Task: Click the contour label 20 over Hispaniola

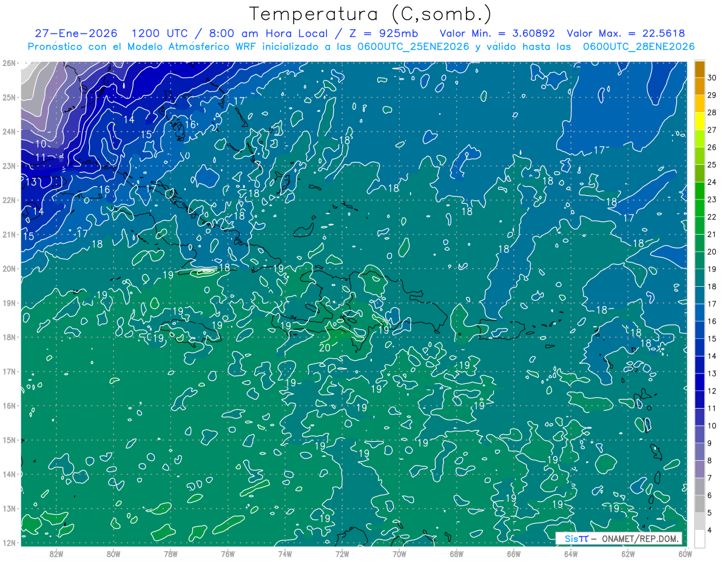Action: click(325, 347)
